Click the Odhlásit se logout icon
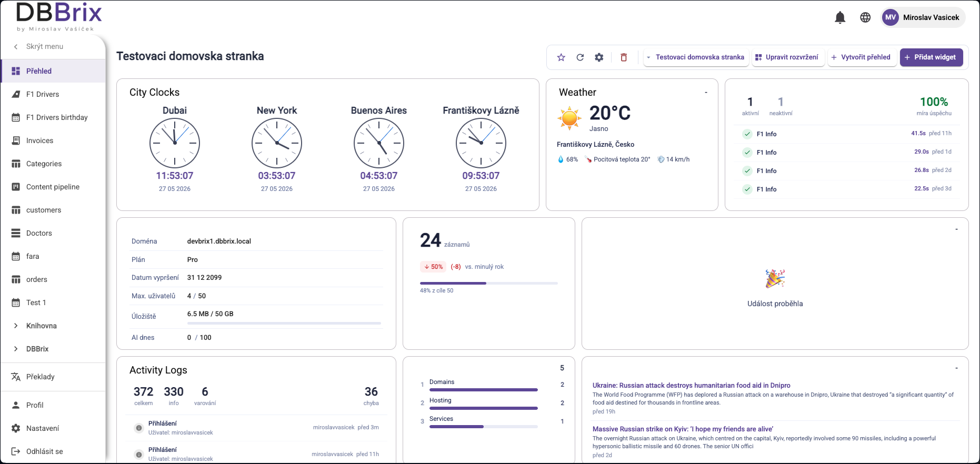 point(16,451)
